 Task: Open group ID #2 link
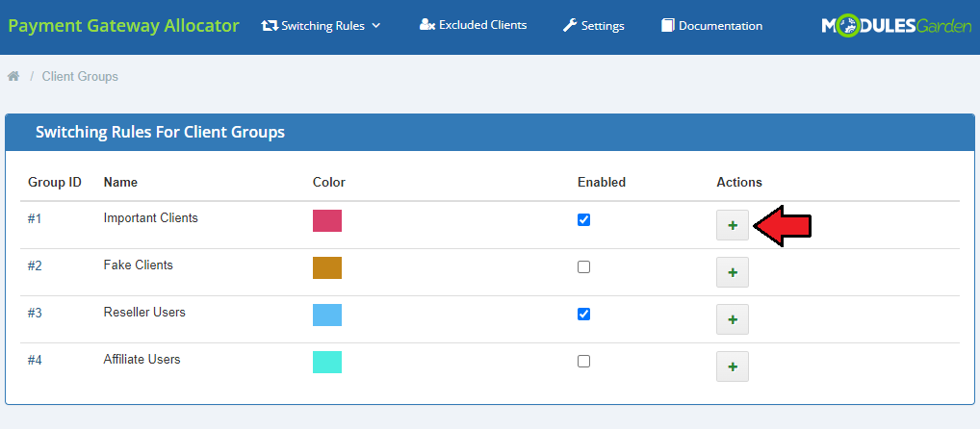35,266
